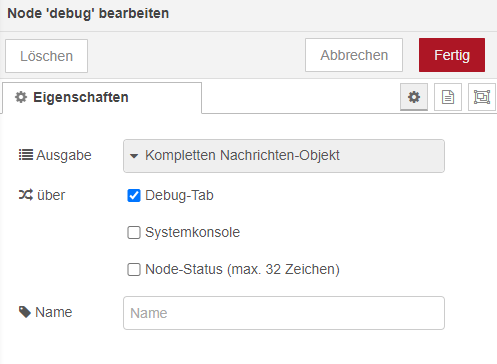
Task: Open node appearance settings icon
Action: 482,97
